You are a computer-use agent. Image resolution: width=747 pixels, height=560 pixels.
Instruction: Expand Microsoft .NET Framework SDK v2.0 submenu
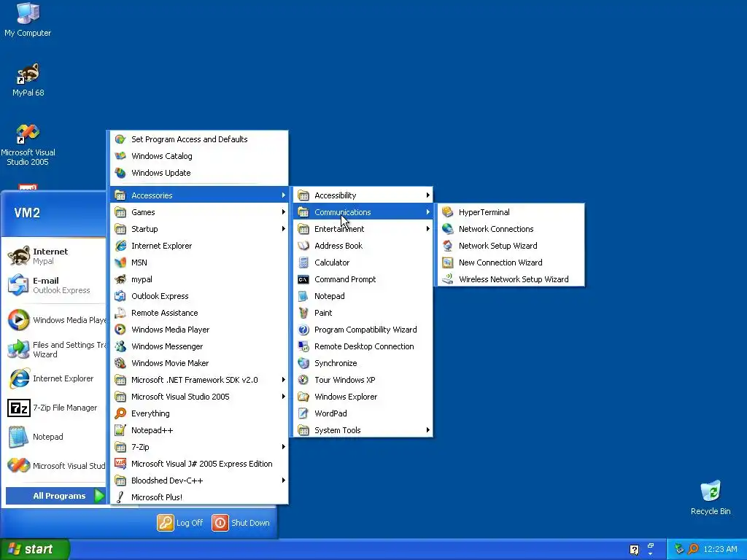tap(199, 380)
